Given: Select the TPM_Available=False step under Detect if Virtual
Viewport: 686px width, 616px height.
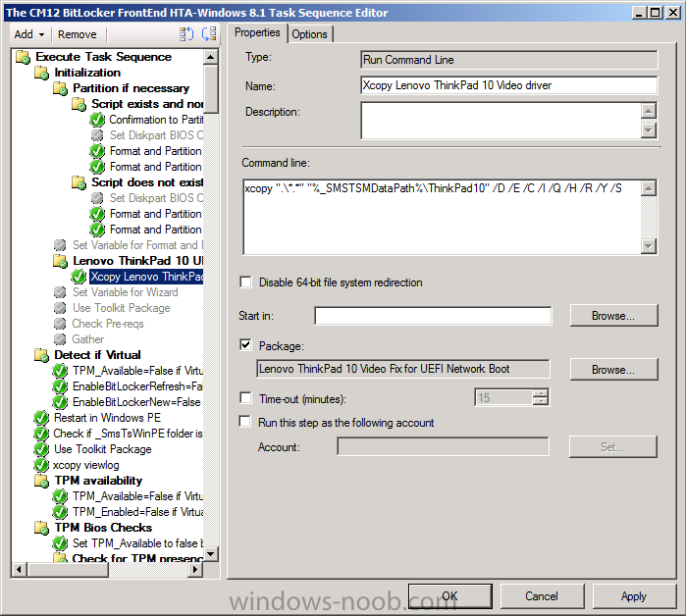Looking at the screenshot, I should coord(137,371).
